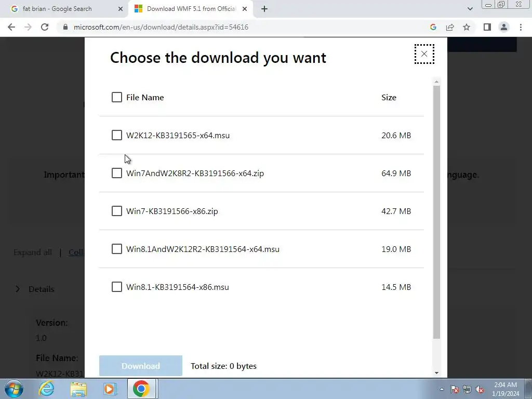Close the download selection dialog
The width and height of the screenshot is (532, 399).
424,54
